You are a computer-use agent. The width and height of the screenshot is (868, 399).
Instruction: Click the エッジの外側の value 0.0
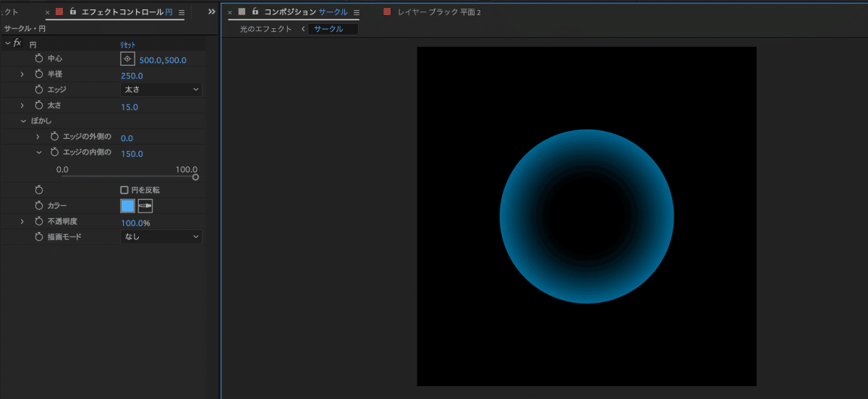127,138
